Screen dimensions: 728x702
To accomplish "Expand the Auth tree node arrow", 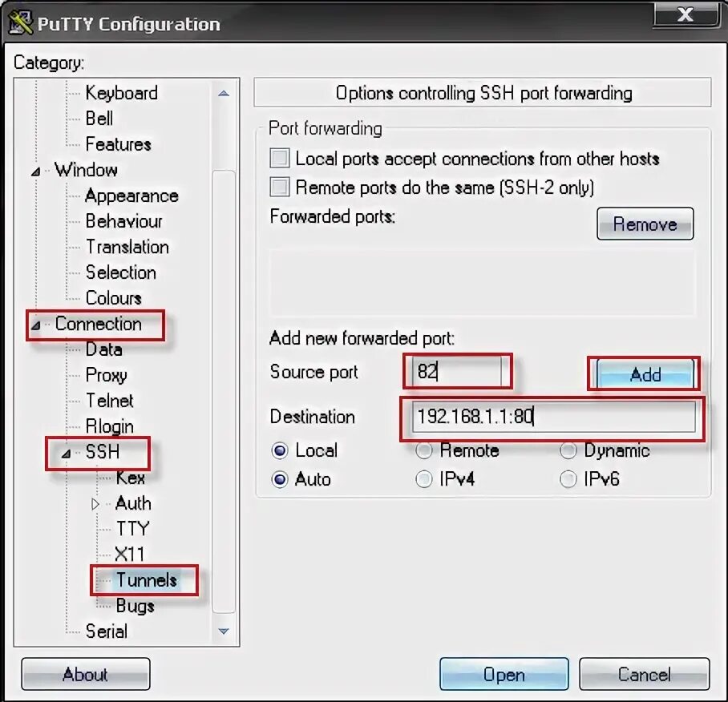I will [x=95, y=504].
